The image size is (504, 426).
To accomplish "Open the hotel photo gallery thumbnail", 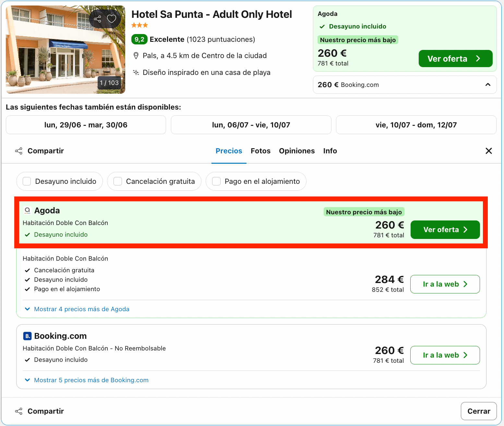I will pos(66,50).
